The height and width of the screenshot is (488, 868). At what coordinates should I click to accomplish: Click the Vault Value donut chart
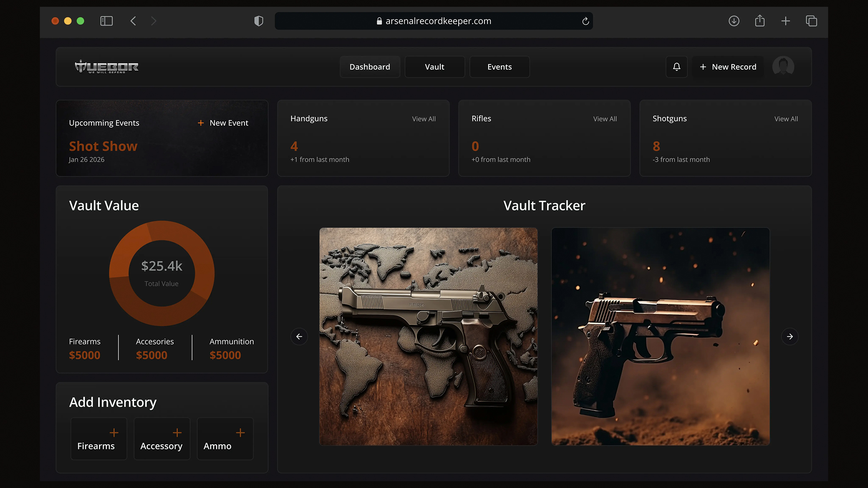[x=161, y=273]
